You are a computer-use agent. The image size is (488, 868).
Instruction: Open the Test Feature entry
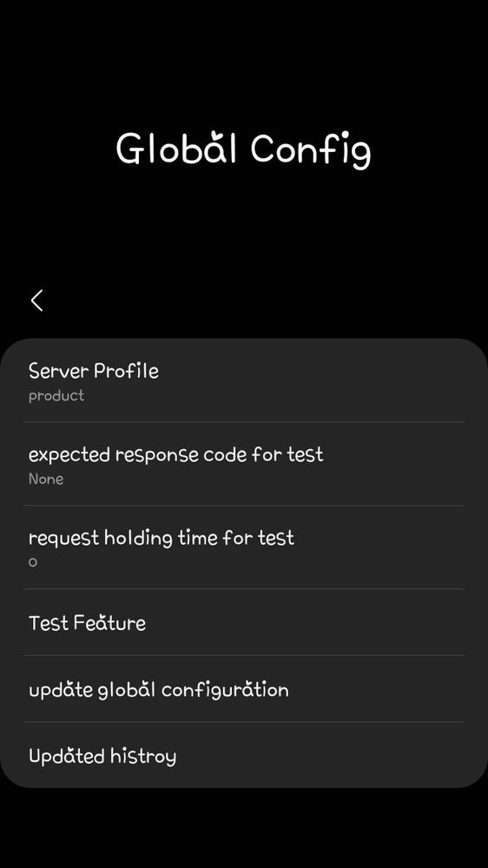tap(244, 622)
